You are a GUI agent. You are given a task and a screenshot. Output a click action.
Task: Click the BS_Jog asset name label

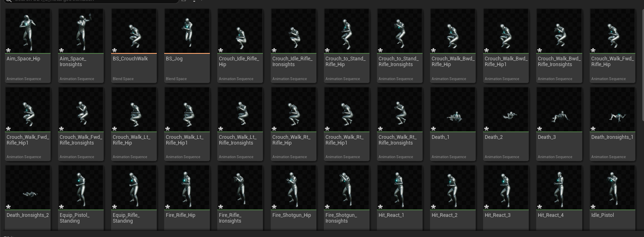[x=174, y=59]
